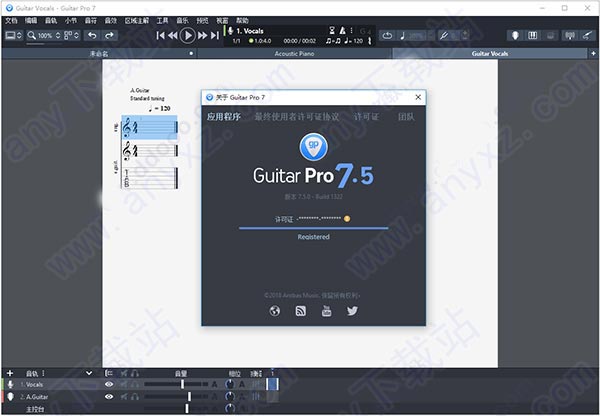Fast forward to the next bar
600x416 pixels.
(202, 36)
